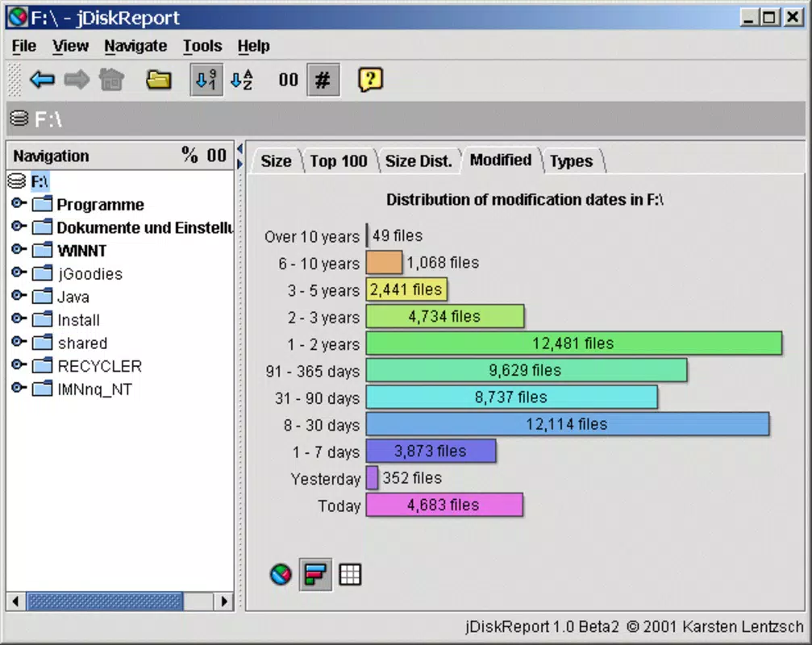Open the View menu
This screenshot has width=812, height=645.
click(70, 46)
